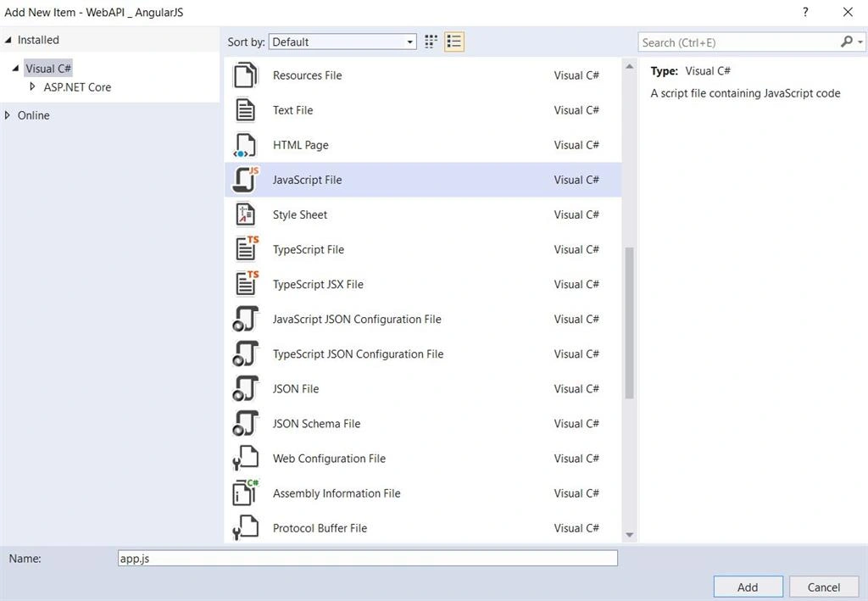Viewport: 868px width, 601px height.
Task: Click the JSON File icon
Action: [245, 388]
